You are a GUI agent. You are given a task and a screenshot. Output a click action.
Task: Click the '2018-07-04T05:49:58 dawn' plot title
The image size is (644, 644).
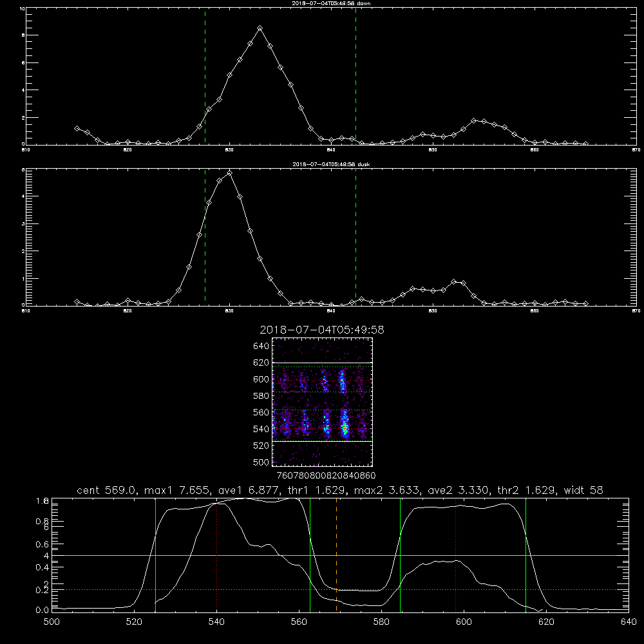pos(331,3)
